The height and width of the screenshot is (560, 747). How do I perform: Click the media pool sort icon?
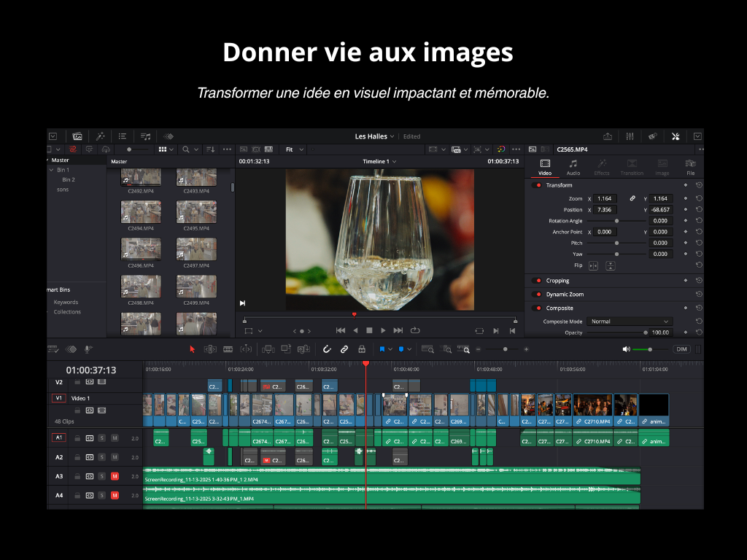click(210, 149)
